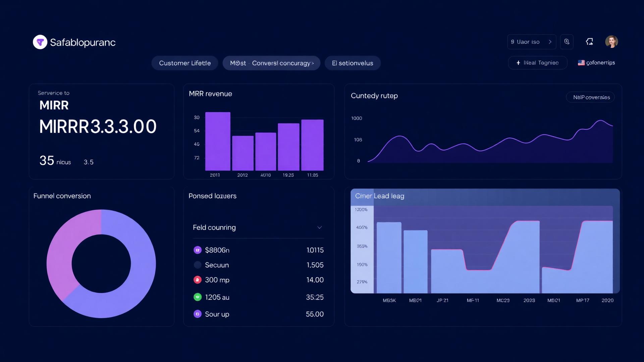Click the US flag icon beside cofonertips
The width and height of the screenshot is (644, 362).
[x=581, y=62]
